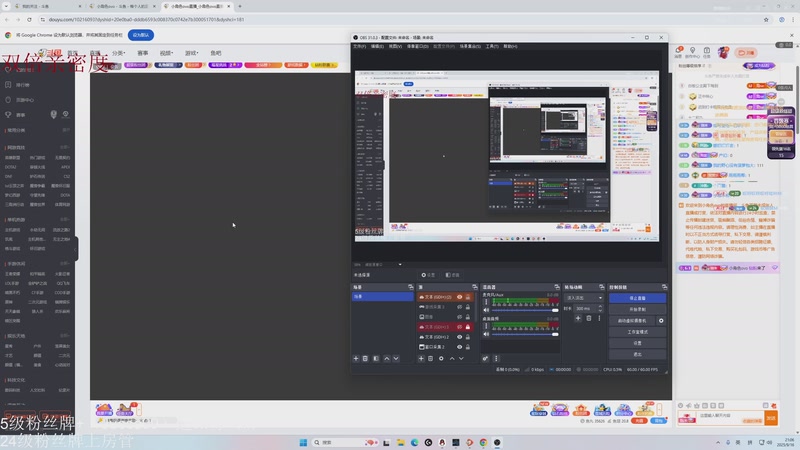Click Chrome set-as-default blue button
Screen dimensions: 800x450
click(x=141, y=35)
